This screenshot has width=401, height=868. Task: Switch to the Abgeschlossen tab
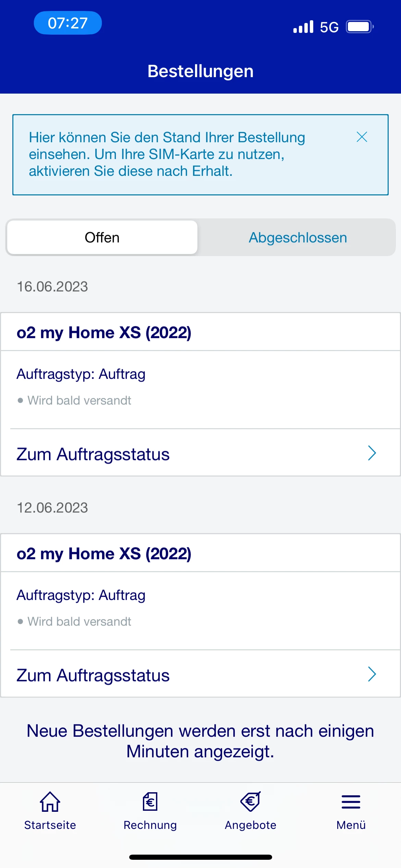pyautogui.click(x=297, y=238)
